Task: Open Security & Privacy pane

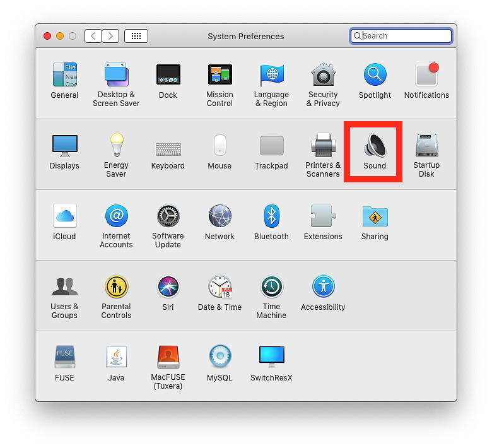Action: [x=323, y=85]
